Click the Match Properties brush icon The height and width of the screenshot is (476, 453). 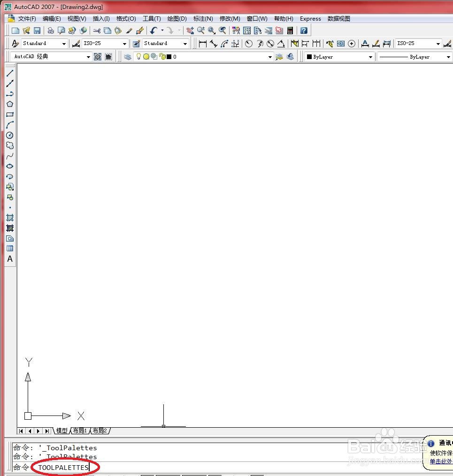click(x=129, y=30)
